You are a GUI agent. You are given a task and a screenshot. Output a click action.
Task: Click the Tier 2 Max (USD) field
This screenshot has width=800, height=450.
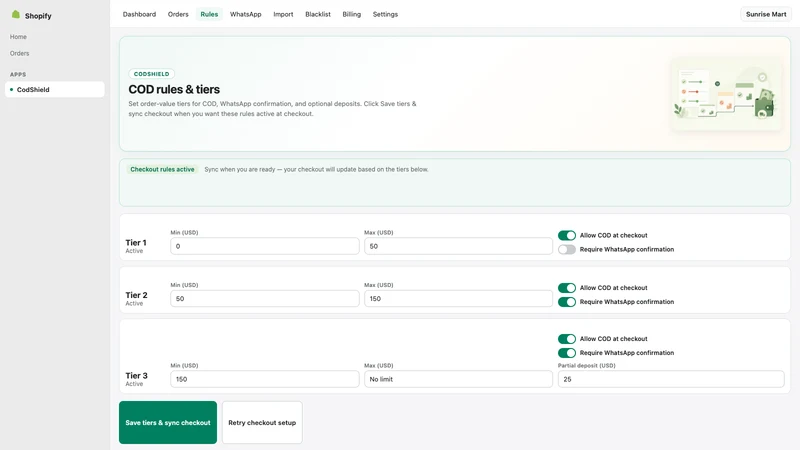coord(458,298)
